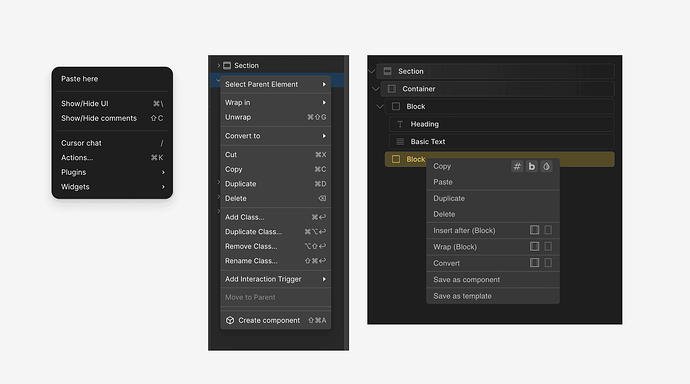Open the Plugins submenu arrow
Screen dimensions: 690x384
[x=163, y=172]
